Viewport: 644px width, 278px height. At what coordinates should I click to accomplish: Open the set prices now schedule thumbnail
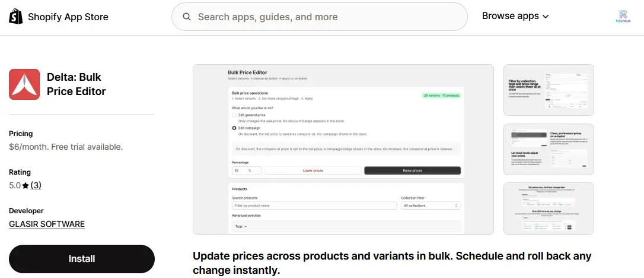point(549,208)
